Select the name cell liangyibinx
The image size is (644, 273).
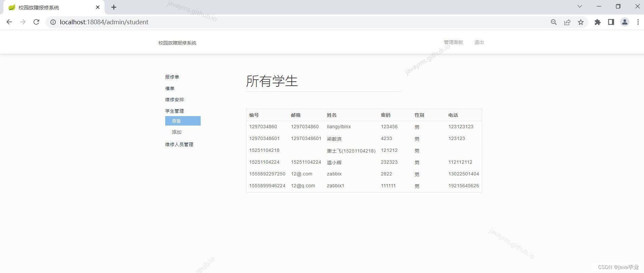point(339,127)
